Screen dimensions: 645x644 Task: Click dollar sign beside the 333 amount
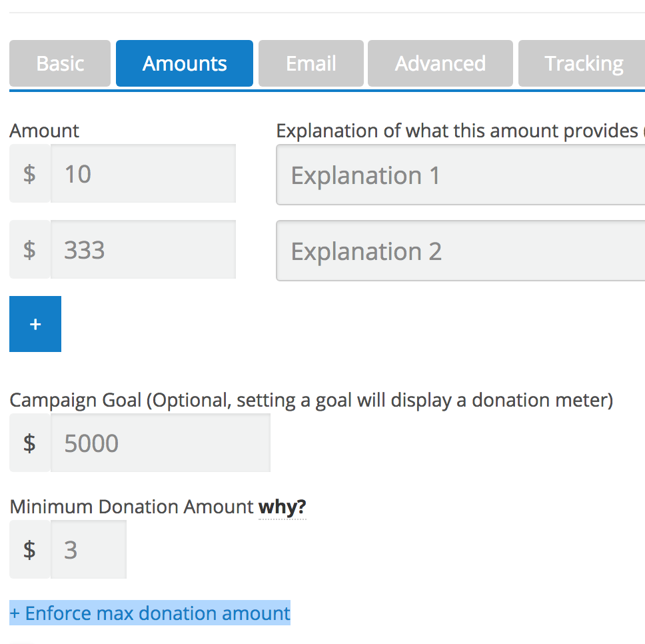point(29,250)
